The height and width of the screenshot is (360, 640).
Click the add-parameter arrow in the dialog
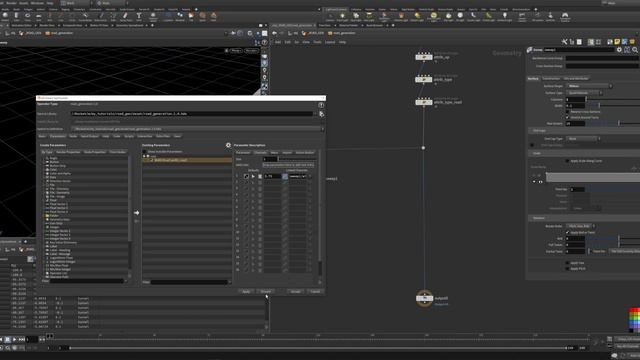136,213
